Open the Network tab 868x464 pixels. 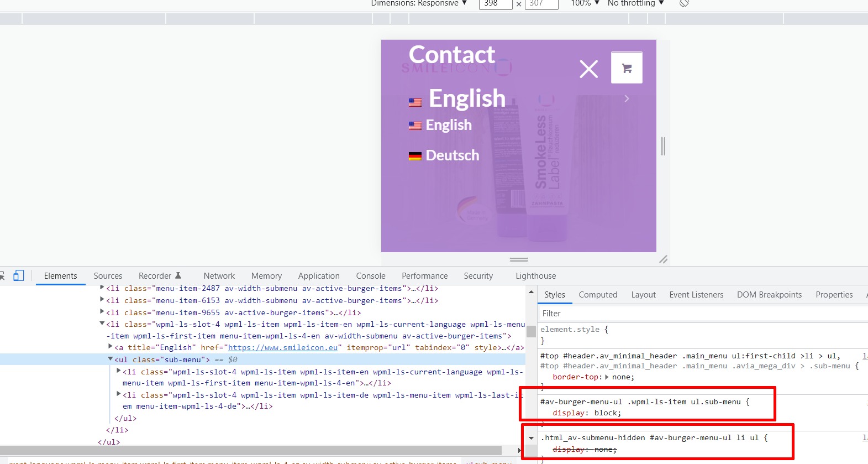[x=219, y=276]
